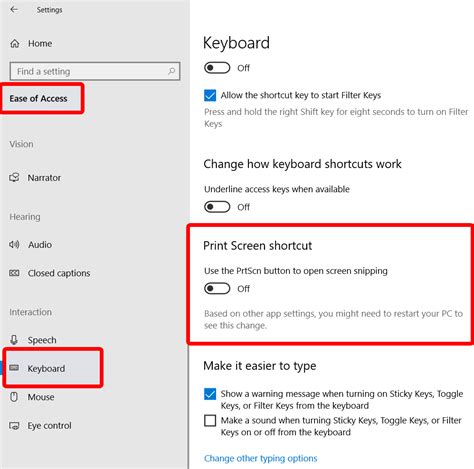Click the Home house icon

15,43
